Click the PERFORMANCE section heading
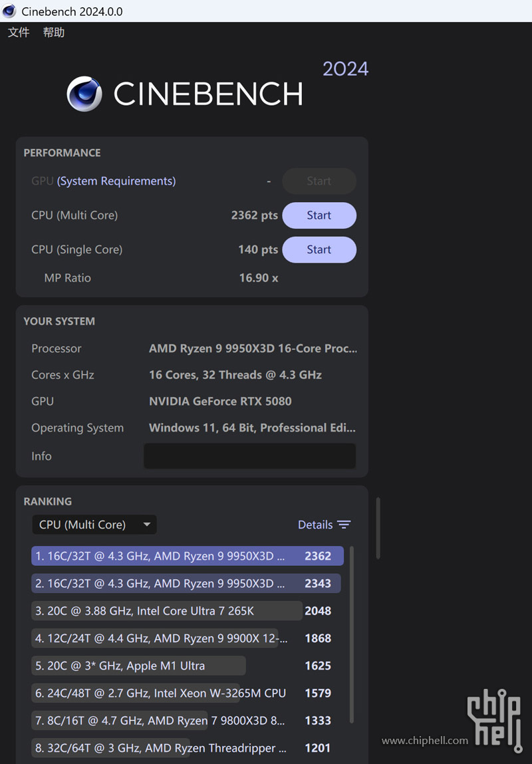The width and height of the screenshot is (532, 764). pyautogui.click(x=62, y=153)
